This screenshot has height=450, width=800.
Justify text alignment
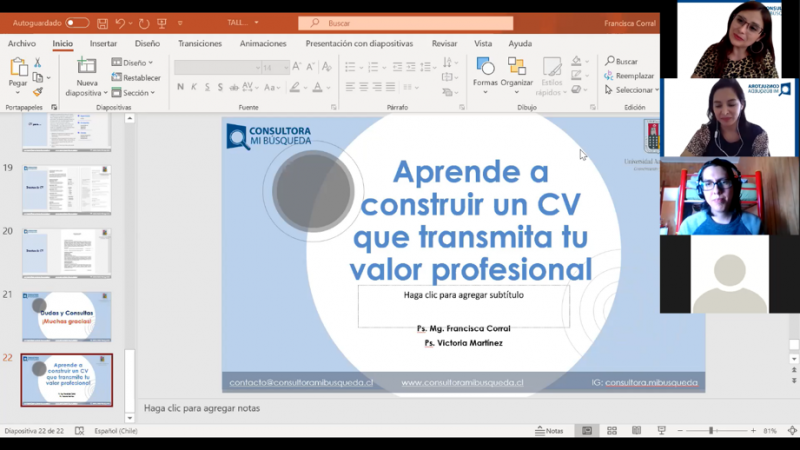(390, 87)
